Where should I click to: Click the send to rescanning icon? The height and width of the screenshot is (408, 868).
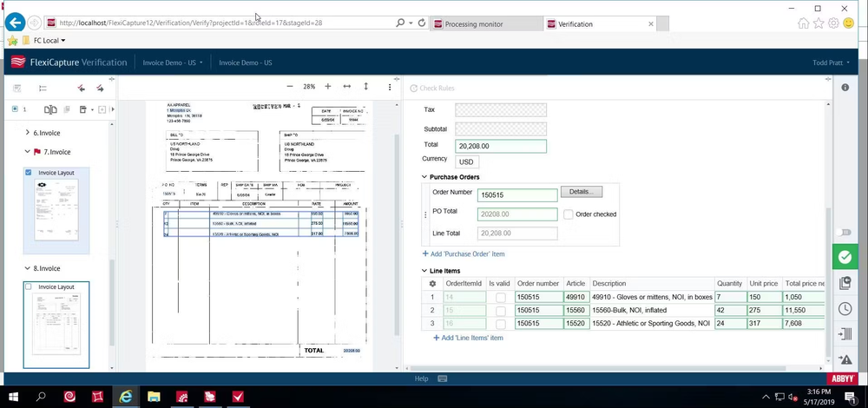845,334
